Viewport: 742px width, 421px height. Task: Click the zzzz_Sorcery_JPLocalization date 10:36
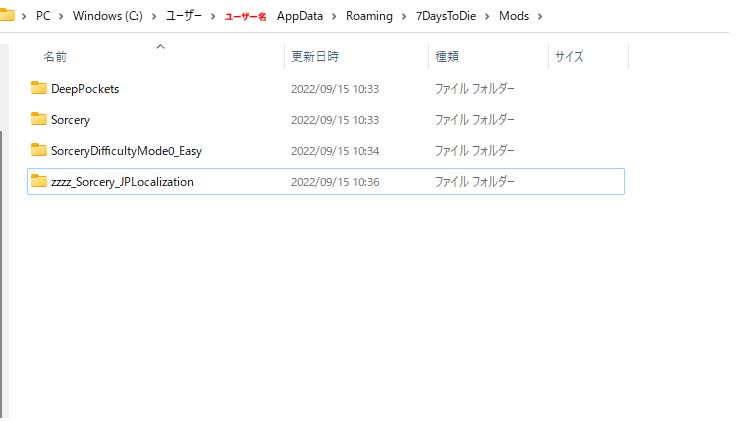pos(335,182)
